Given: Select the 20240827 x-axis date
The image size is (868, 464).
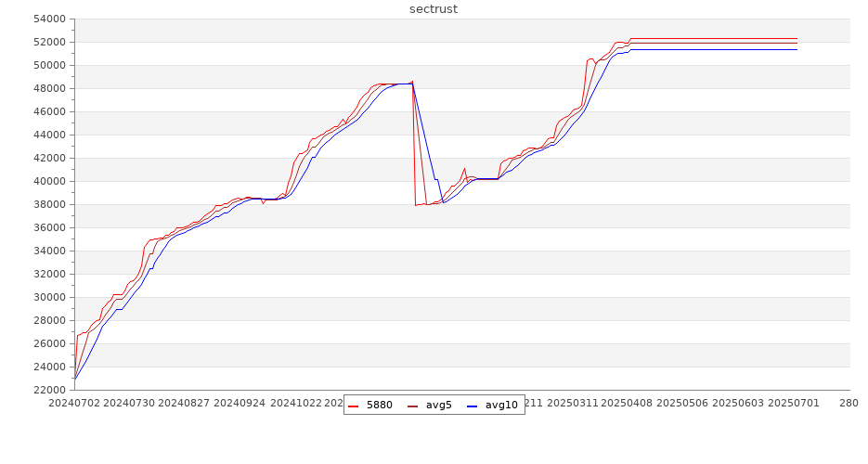Looking at the screenshot, I should point(183,403).
